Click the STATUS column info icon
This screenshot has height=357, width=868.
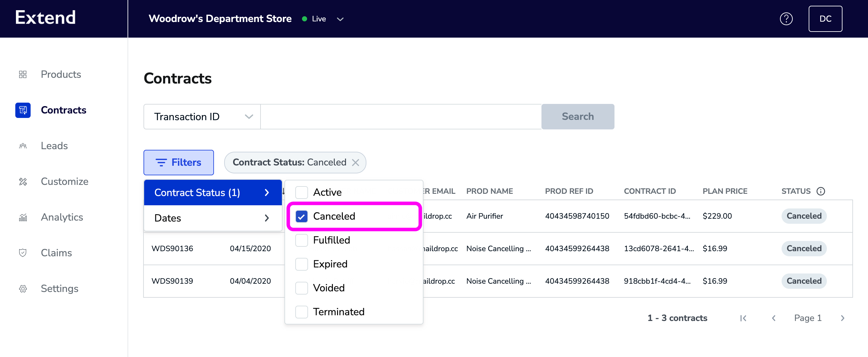tap(821, 191)
